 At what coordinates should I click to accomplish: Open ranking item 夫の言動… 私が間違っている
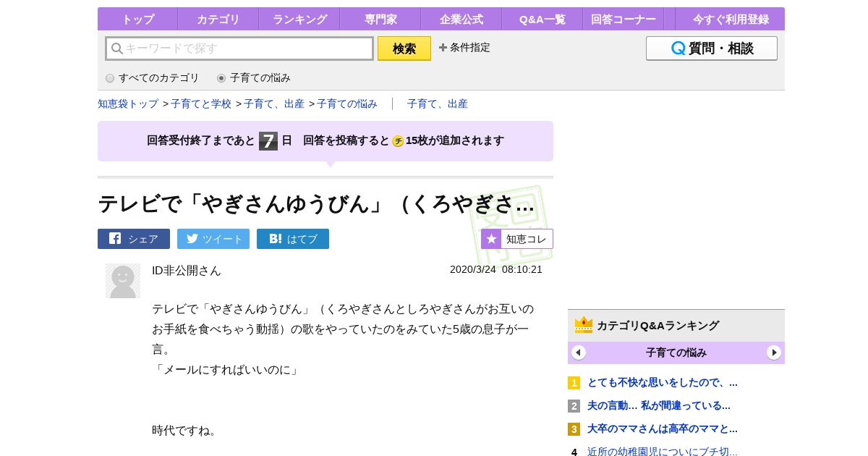[659, 405]
